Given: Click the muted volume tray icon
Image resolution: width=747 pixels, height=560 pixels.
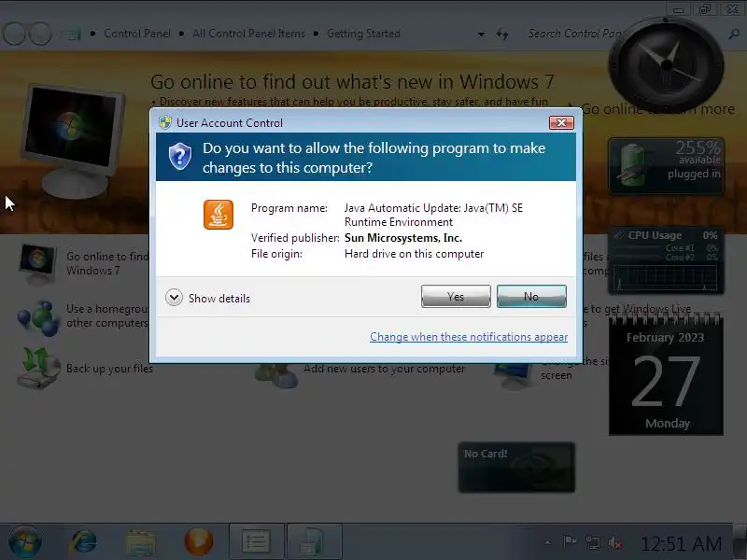Looking at the screenshot, I should [x=615, y=542].
